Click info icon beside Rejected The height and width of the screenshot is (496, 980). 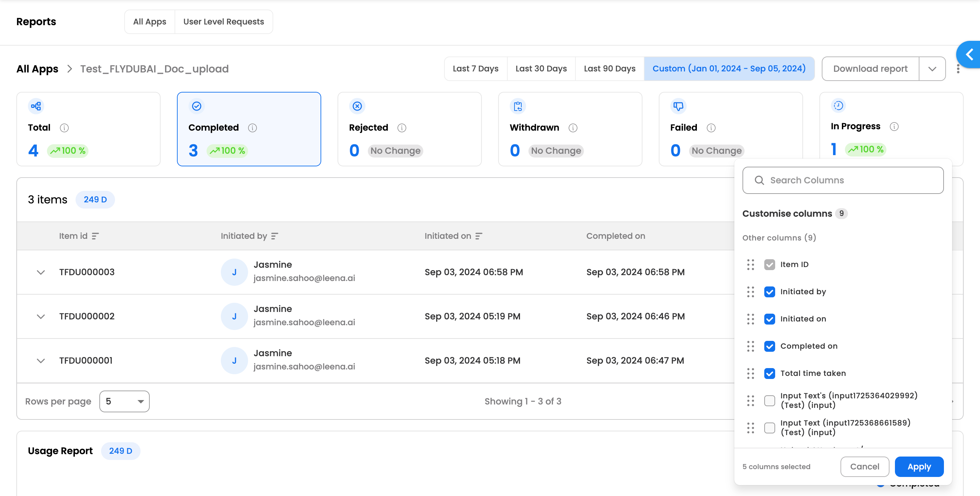pos(402,128)
